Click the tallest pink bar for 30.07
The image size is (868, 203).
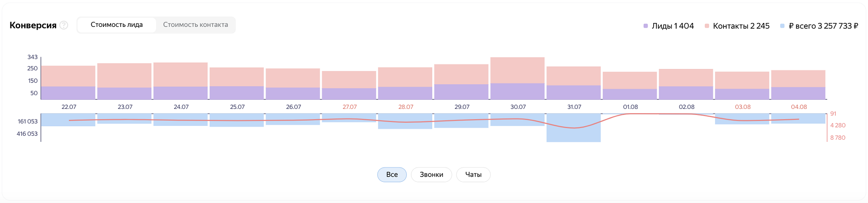coord(517,70)
